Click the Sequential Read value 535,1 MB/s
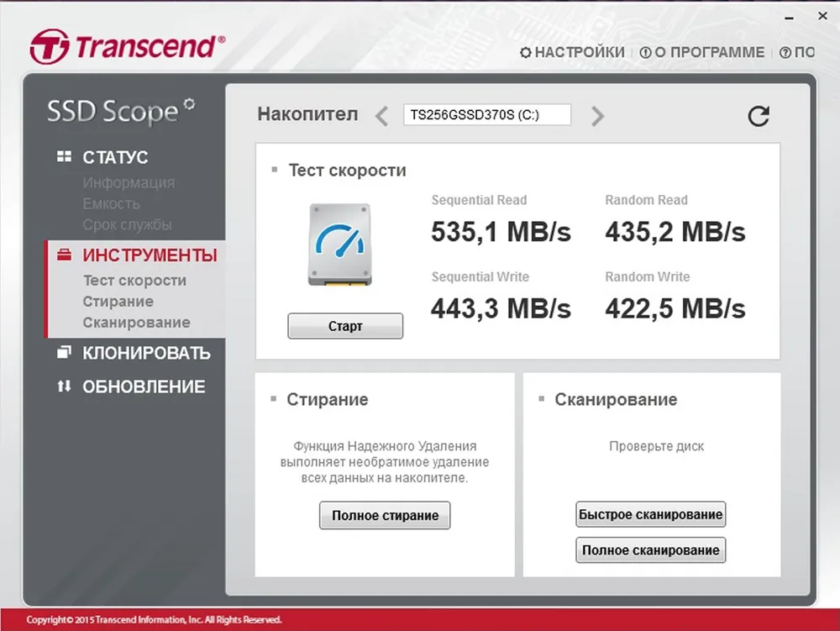 (x=501, y=232)
